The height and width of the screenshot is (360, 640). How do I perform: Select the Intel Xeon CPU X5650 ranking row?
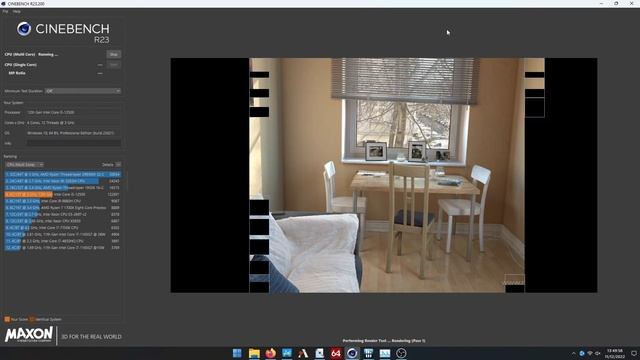coord(62,221)
